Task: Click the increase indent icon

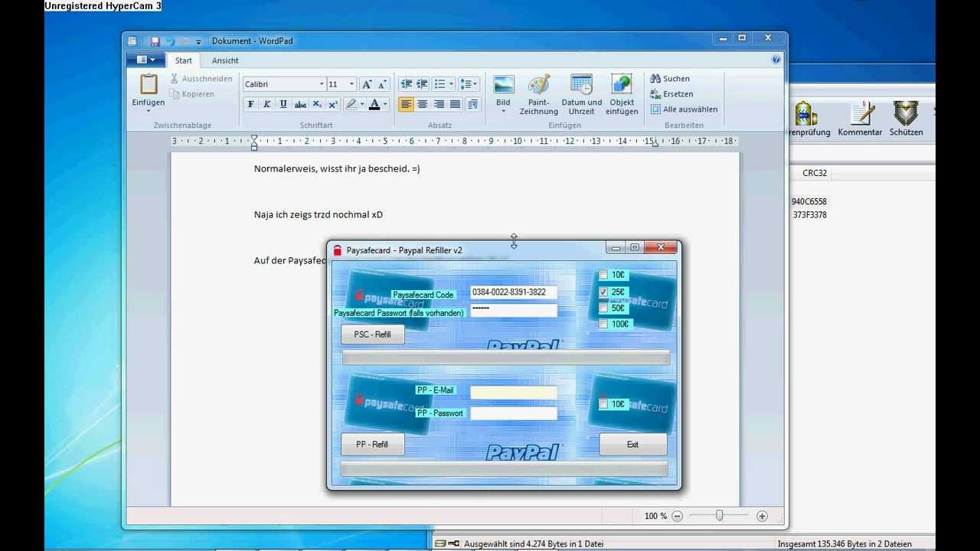Action: point(422,84)
